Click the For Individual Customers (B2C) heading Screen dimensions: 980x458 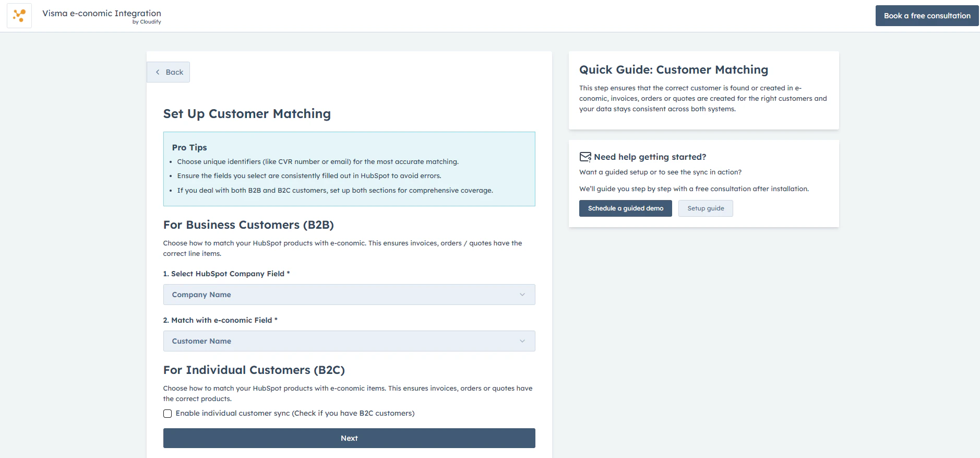pyautogui.click(x=254, y=370)
